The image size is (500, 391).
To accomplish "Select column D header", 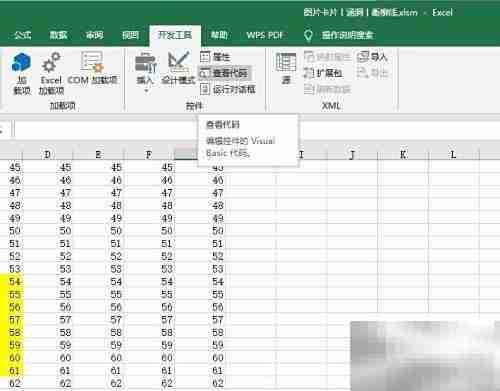I will (47, 154).
